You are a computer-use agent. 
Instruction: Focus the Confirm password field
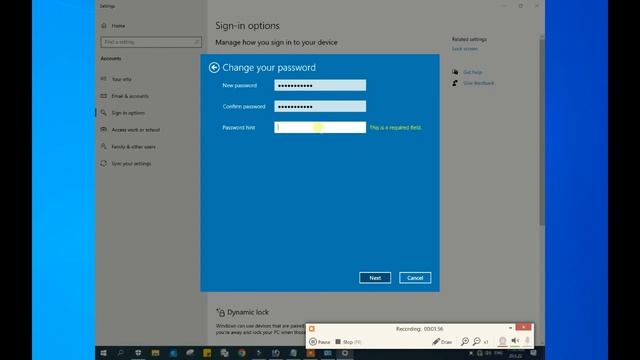[x=320, y=107]
